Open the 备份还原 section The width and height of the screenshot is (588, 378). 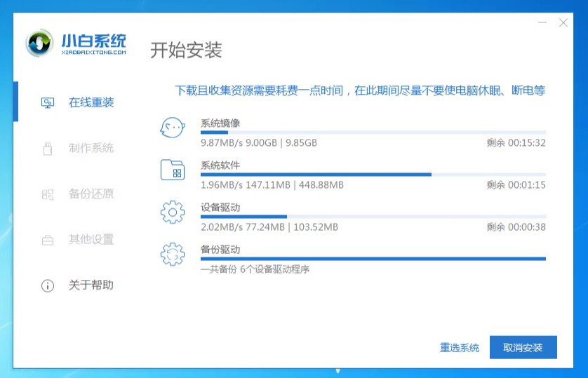point(91,194)
